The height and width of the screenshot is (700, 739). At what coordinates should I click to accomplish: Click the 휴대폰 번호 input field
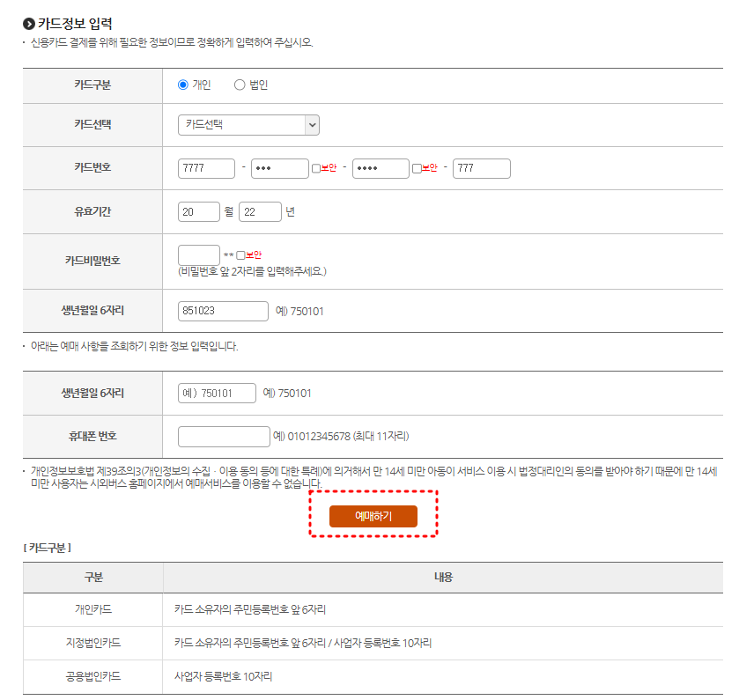[224, 436]
